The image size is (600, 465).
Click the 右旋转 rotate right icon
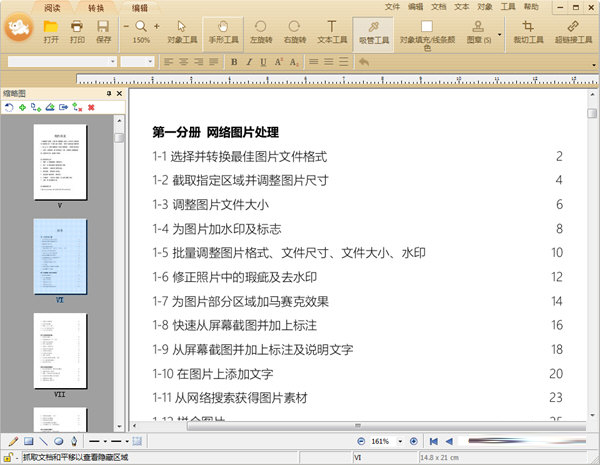[295, 32]
